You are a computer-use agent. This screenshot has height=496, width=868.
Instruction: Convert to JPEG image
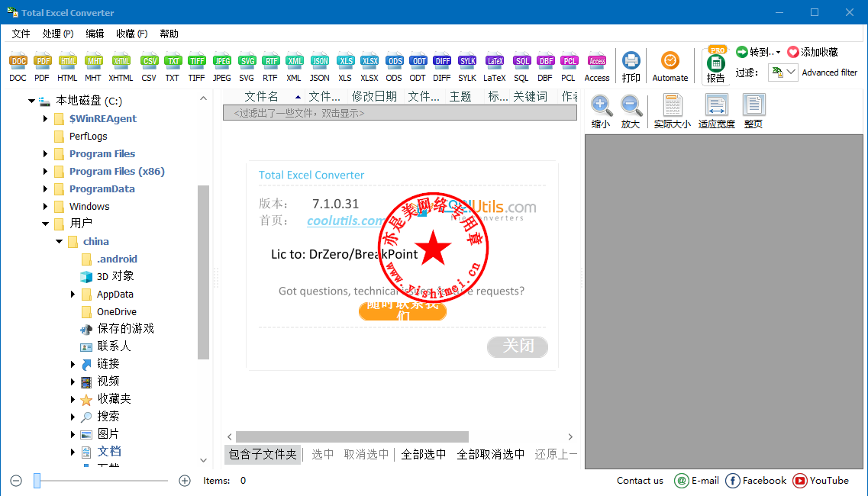222,66
